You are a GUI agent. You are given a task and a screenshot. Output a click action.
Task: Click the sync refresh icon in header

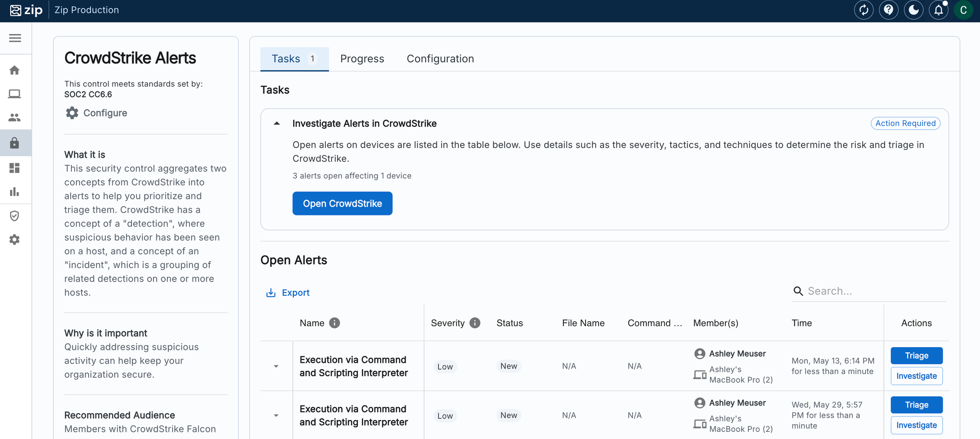(864, 10)
